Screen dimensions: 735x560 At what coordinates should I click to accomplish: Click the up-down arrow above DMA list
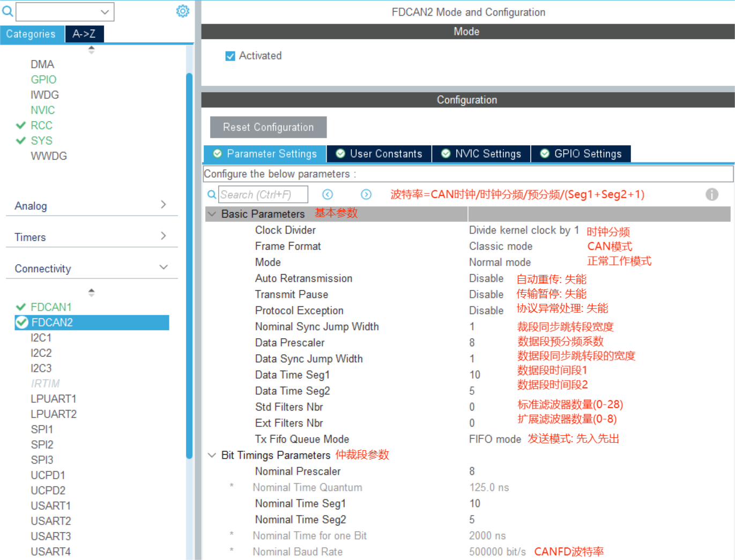point(91,50)
